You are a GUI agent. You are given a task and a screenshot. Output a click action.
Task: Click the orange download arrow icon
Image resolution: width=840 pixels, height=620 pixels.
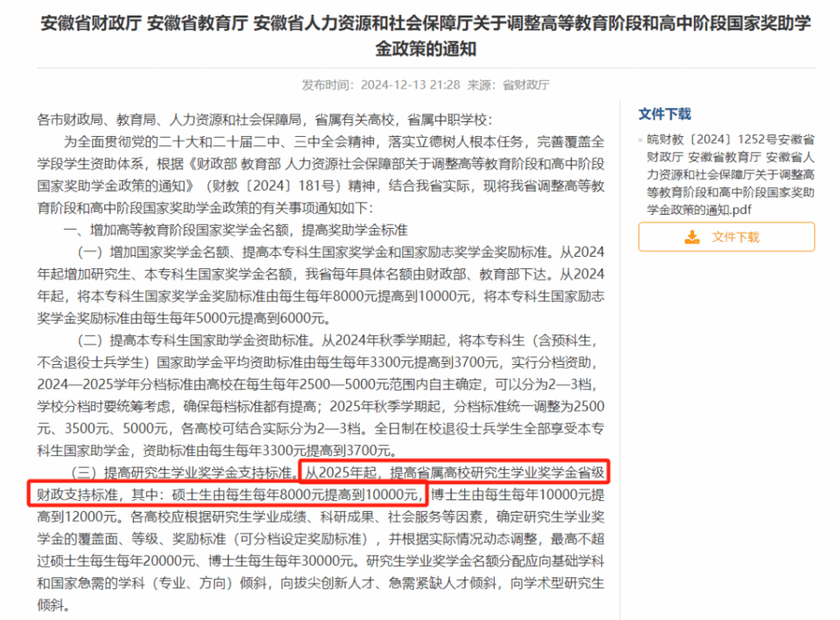click(x=692, y=237)
